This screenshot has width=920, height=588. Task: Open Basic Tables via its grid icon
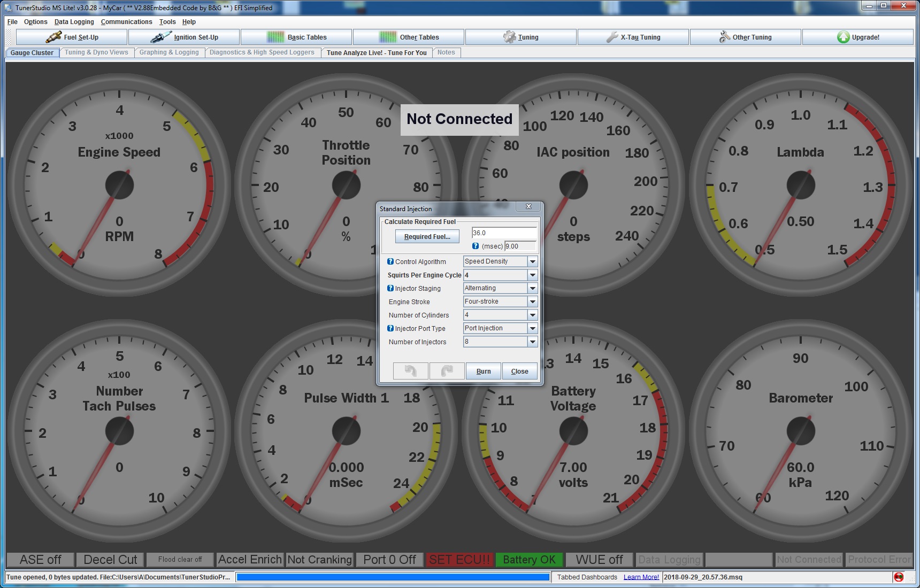[275, 37]
